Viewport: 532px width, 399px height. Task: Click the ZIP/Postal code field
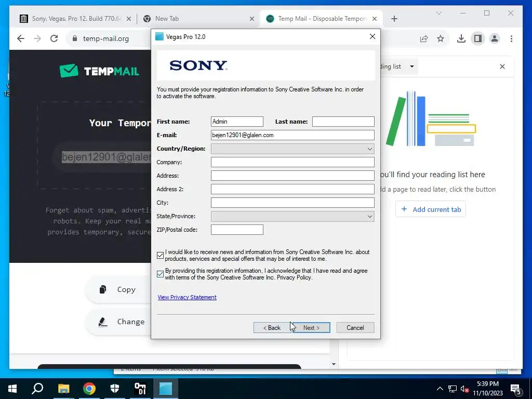(x=237, y=230)
